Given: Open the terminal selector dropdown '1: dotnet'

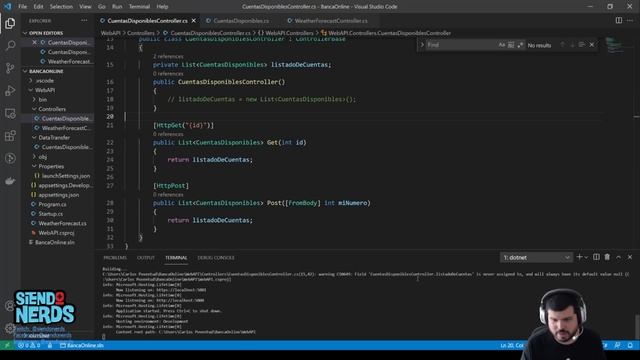Looking at the screenshot, I should point(536,258).
